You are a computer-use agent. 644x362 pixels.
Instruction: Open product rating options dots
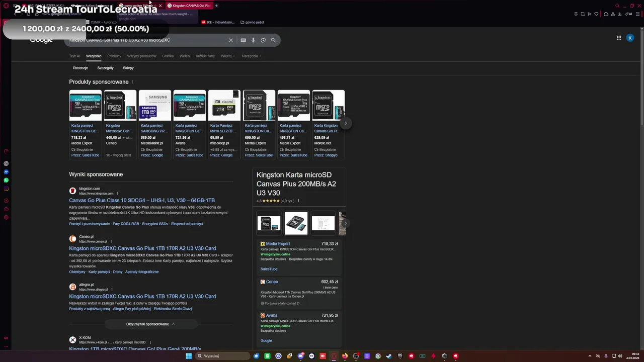(x=298, y=201)
